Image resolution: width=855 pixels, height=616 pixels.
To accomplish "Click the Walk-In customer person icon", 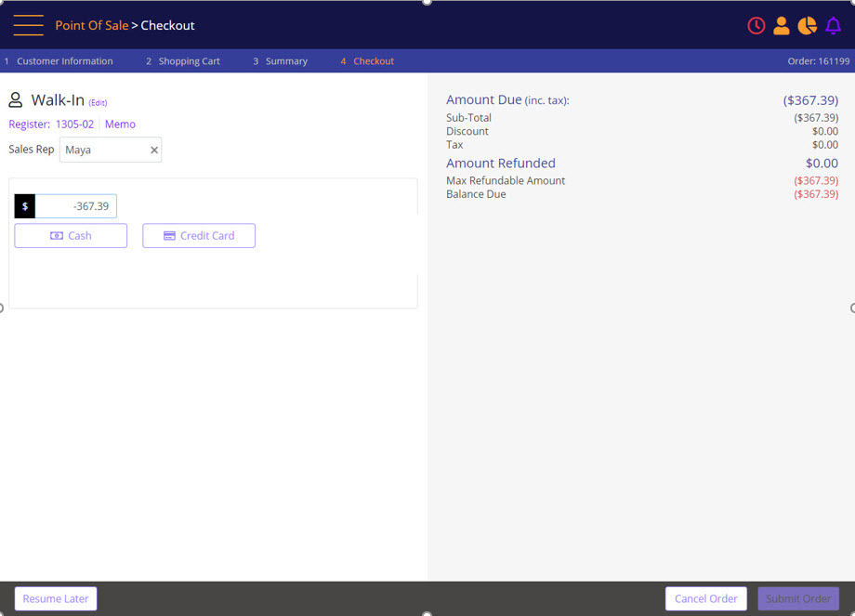I will 15,99.
